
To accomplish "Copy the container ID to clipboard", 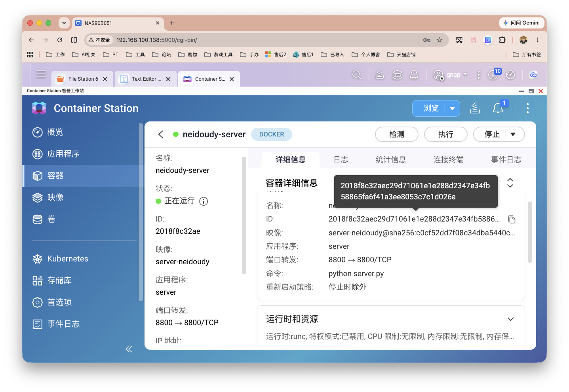I will [512, 219].
